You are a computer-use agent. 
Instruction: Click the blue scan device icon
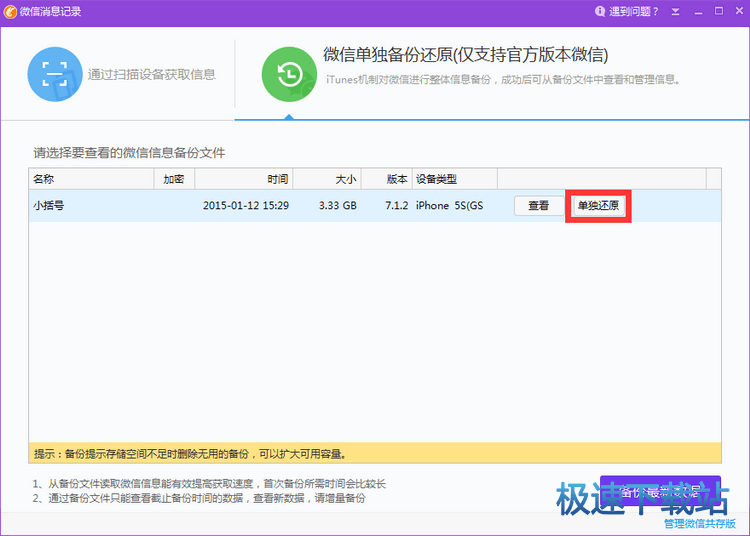55,74
